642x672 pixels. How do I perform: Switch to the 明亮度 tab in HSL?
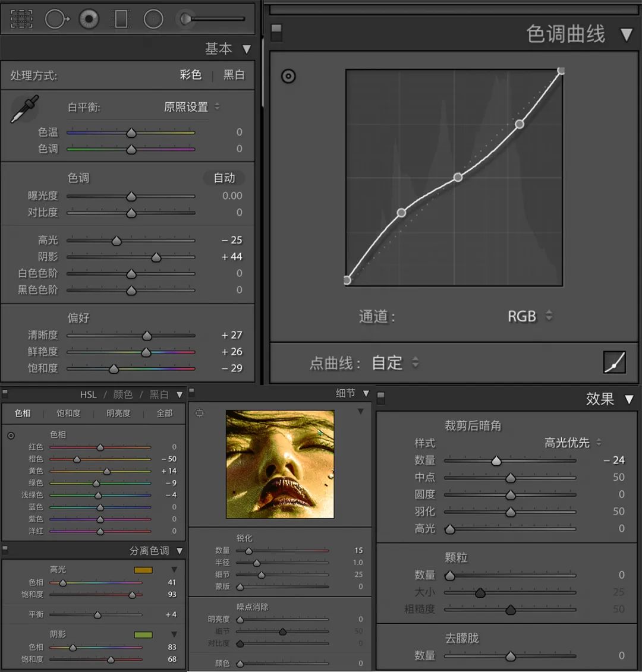[x=118, y=413]
